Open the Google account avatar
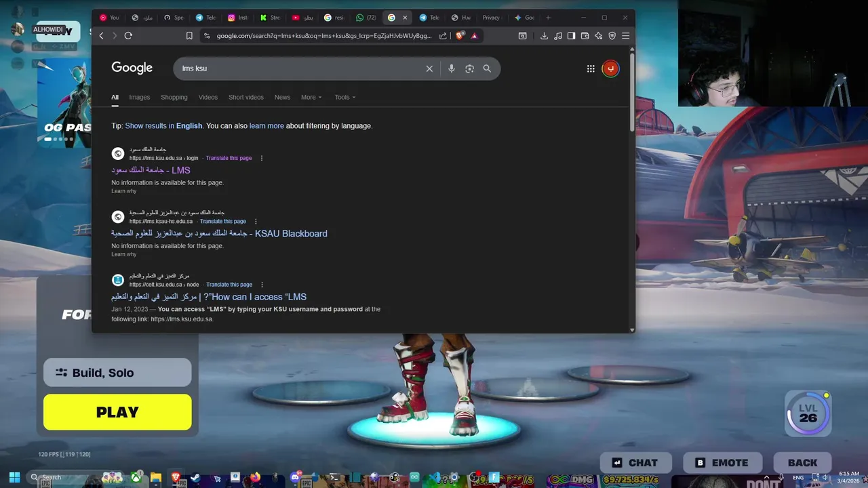Viewport: 868px width, 488px height. 610,68
